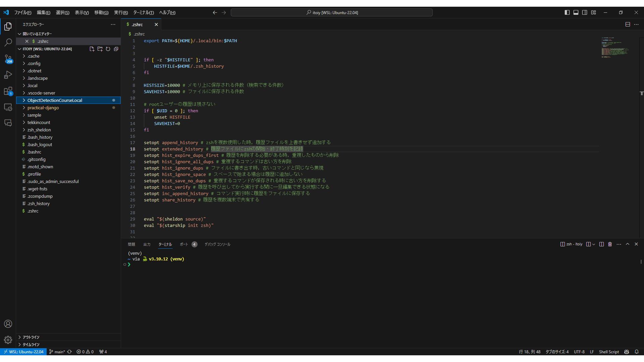Open explorer views and more actions menu
The image size is (644, 362).
click(x=113, y=24)
